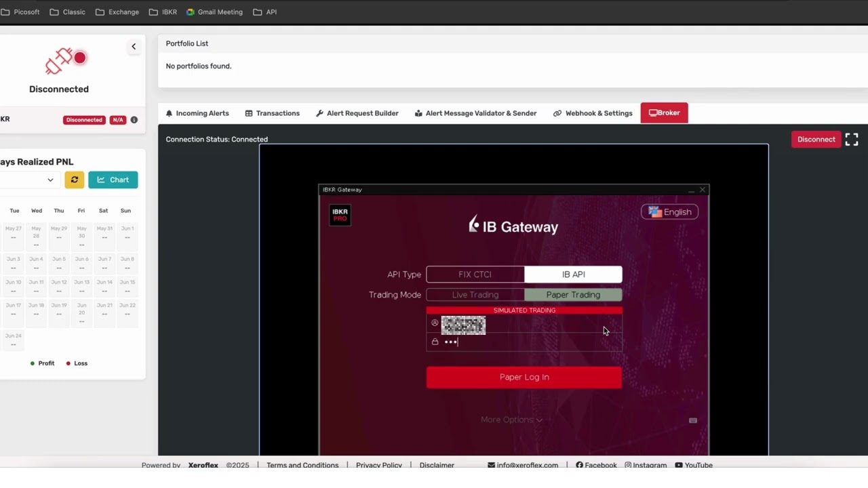868x488 pixels.
Task: Open the Webhook & Settings tab
Action: [x=593, y=113]
